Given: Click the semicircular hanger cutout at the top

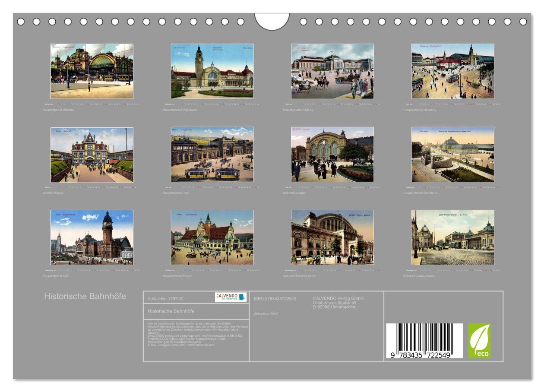Looking at the screenshot, I should (x=272, y=21).
